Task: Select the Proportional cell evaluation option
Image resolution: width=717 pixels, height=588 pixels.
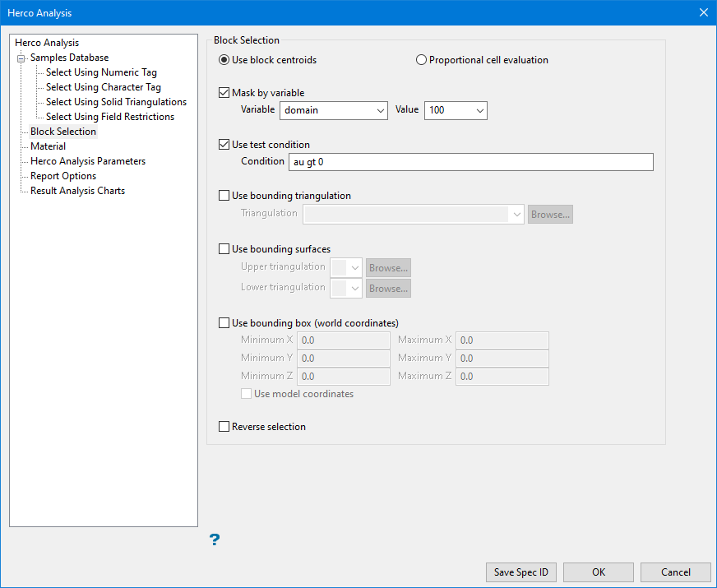Action: point(422,60)
